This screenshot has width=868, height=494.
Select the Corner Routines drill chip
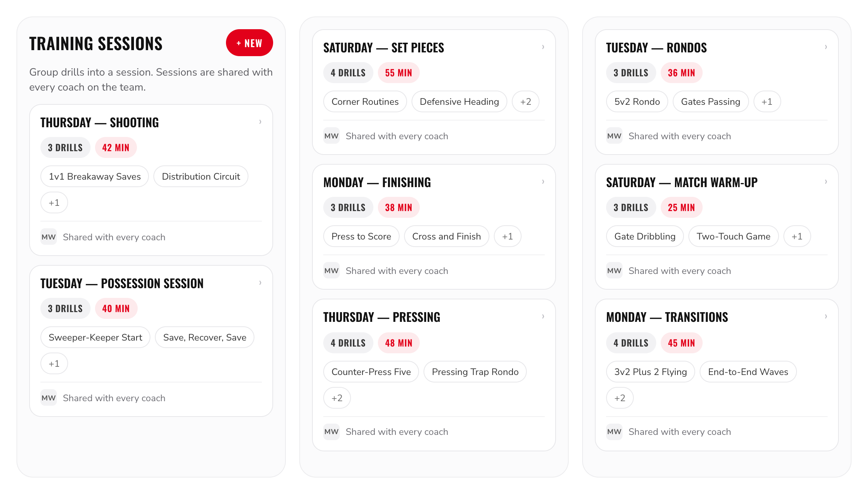[x=365, y=101]
